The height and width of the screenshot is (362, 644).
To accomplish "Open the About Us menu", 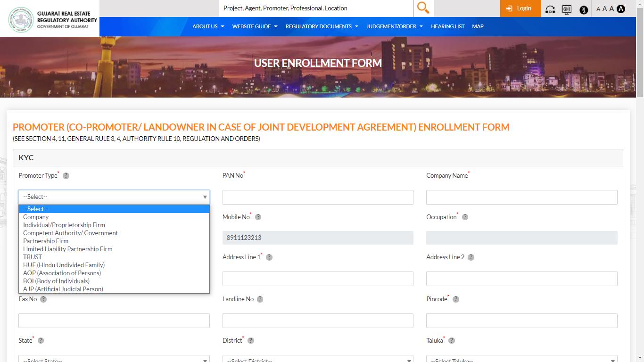I will point(208,26).
